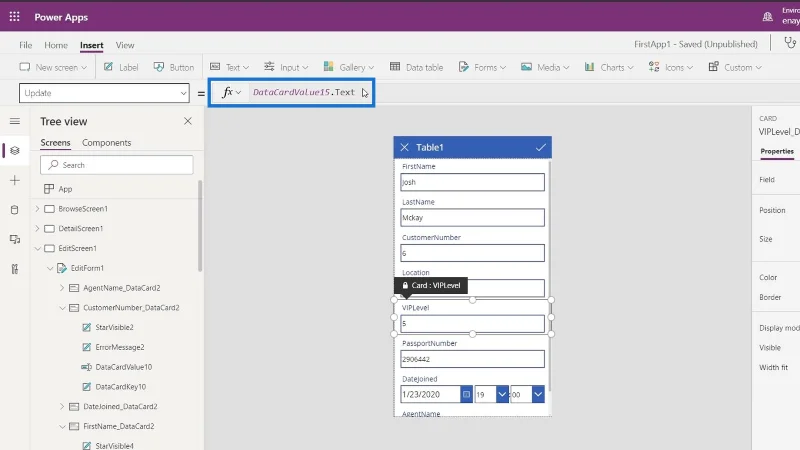The height and width of the screenshot is (450, 800).
Task: Switch to the Screens tab
Action: pyautogui.click(x=55, y=142)
